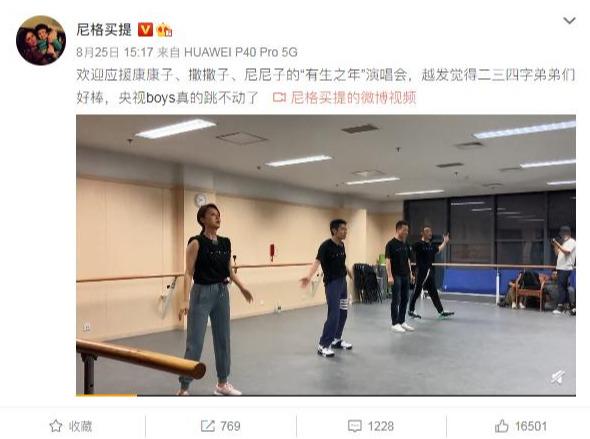Open the 1228 comments list
This screenshot has width=590, height=439.
tap(380, 426)
